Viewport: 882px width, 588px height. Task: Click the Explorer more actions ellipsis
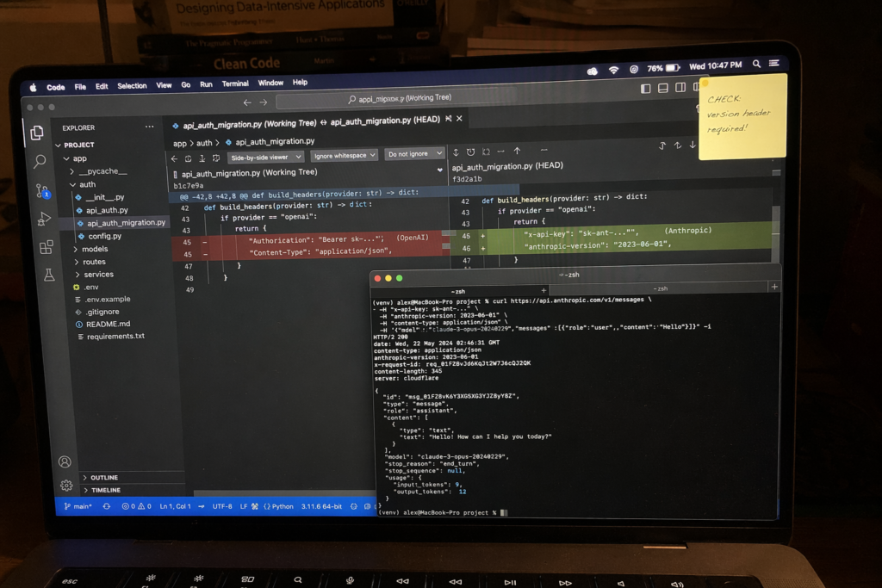(x=149, y=127)
